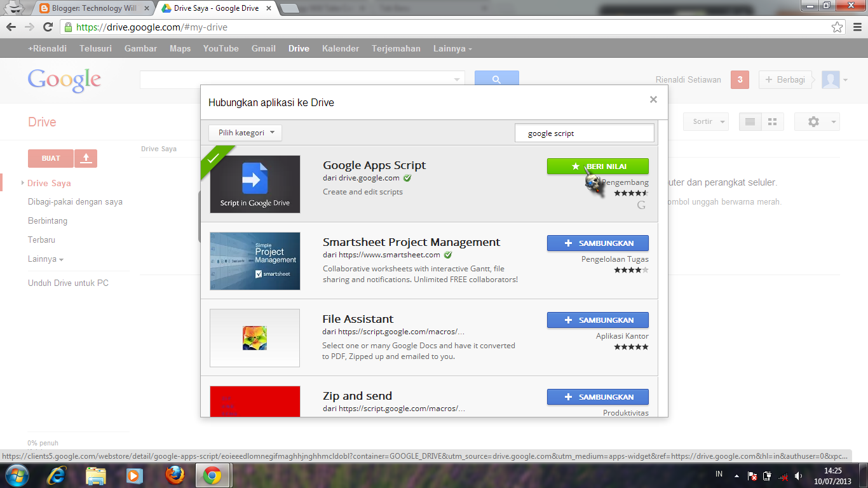Screen dimensions: 868x488
Task: Bookmark this page with the star icon
Action: click(837, 27)
